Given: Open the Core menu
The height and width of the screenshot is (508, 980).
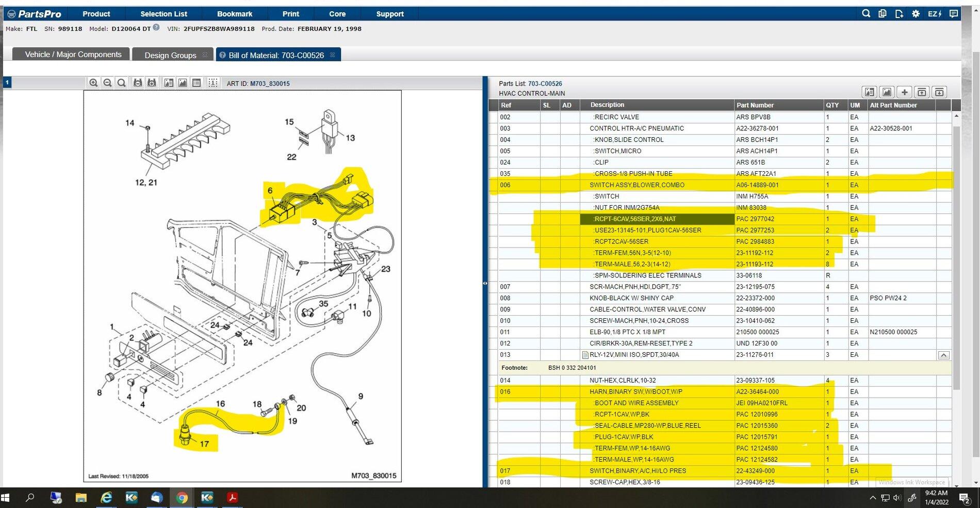Looking at the screenshot, I should [x=337, y=14].
